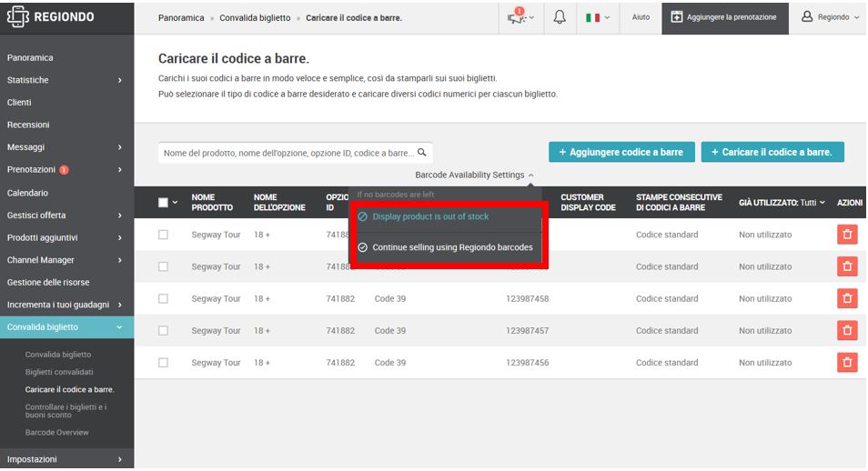This screenshot has height=471, width=868.
Task: Check the second Segway Tour row checkbox
Action: coord(163,266)
